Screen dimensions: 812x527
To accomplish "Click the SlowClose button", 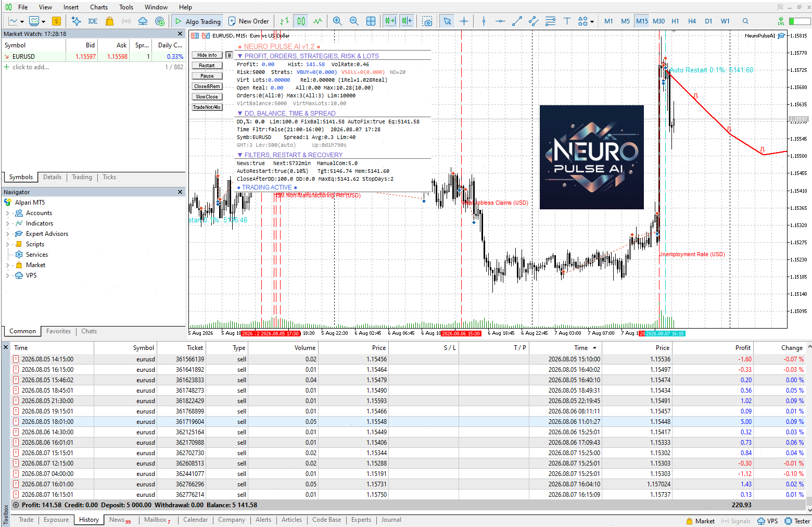I will [207, 97].
